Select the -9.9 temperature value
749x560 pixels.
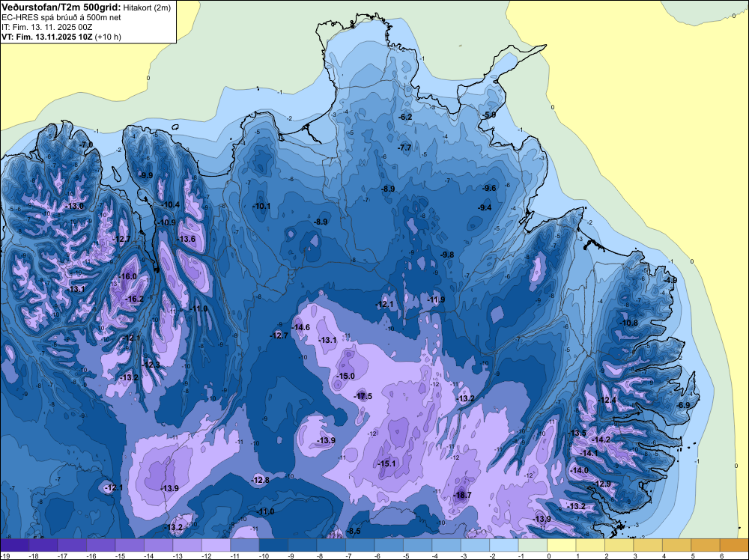[x=146, y=175]
